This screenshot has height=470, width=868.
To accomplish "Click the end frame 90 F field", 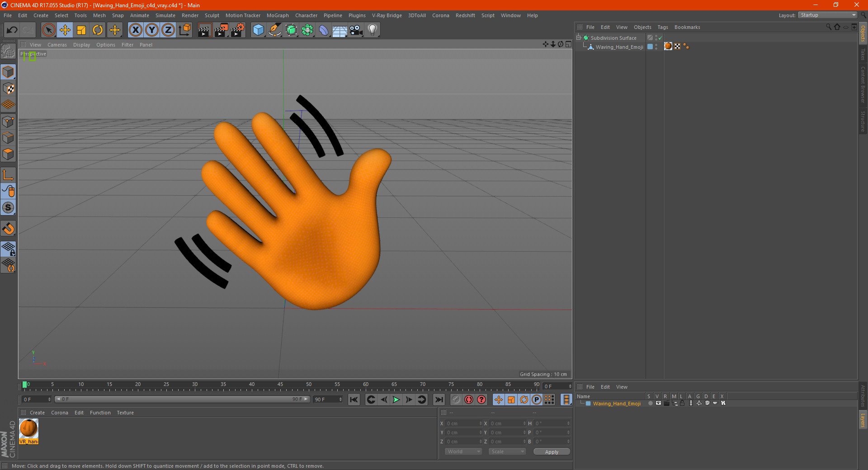I will point(328,399).
